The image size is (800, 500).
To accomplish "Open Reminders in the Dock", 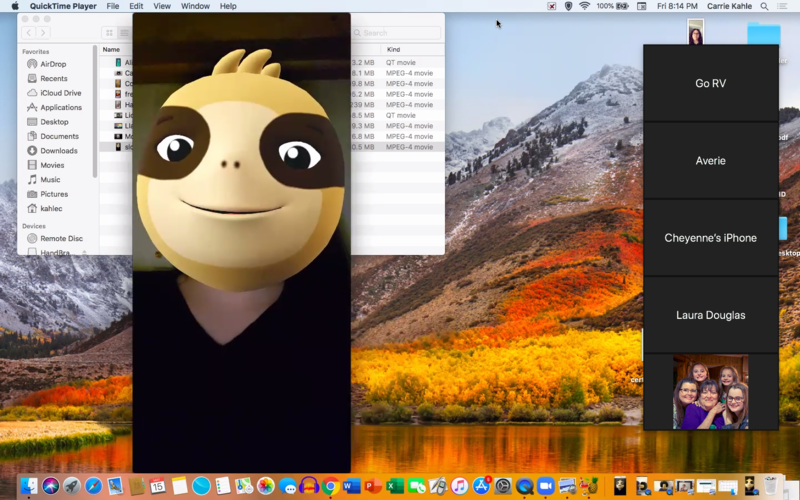I will (222, 486).
